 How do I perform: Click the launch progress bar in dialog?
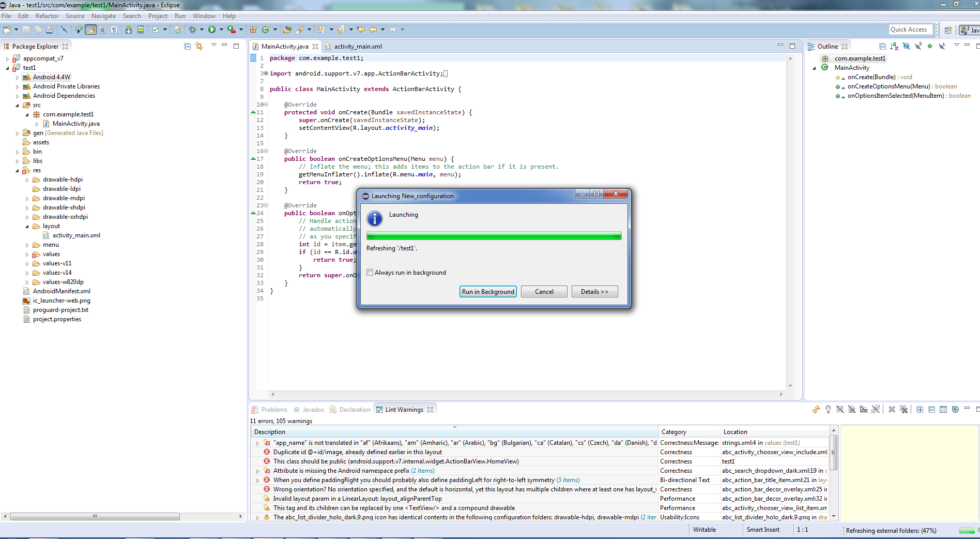coord(494,236)
